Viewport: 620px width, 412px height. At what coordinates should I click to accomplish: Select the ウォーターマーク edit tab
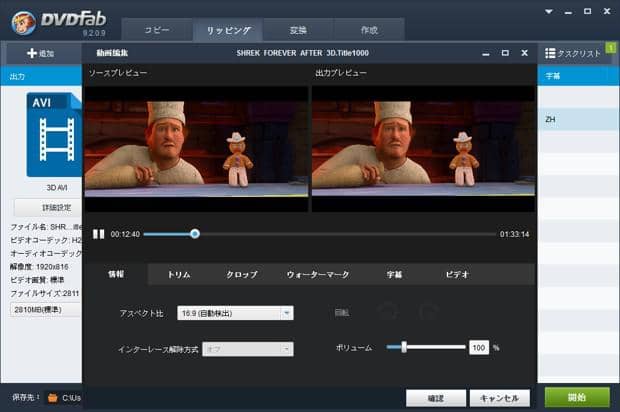click(318, 274)
